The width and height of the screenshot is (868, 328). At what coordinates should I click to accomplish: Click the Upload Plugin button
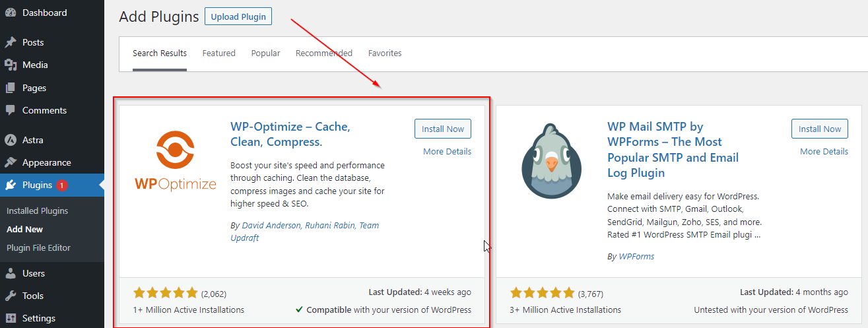[x=238, y=16]
